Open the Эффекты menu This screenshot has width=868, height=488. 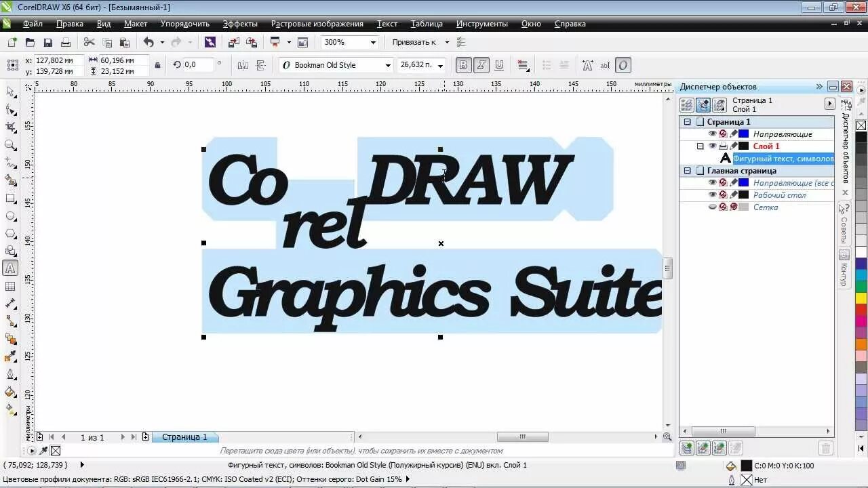pos(240,24)
